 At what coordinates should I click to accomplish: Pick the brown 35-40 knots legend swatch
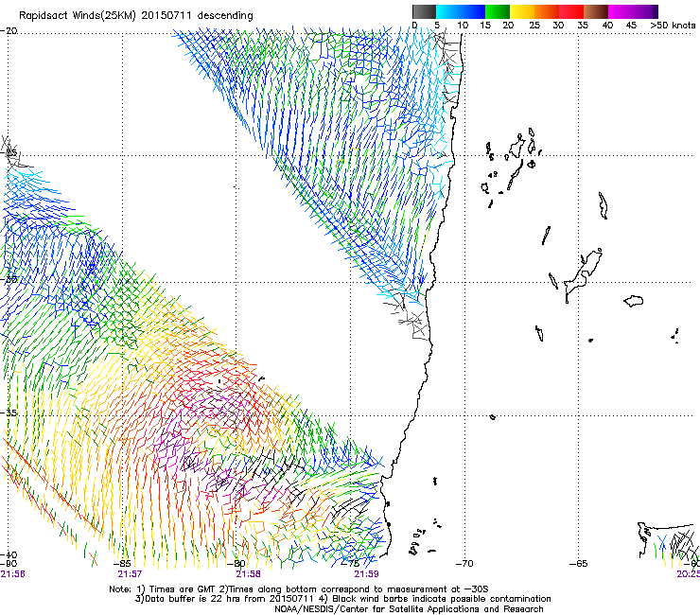point(596,11)
